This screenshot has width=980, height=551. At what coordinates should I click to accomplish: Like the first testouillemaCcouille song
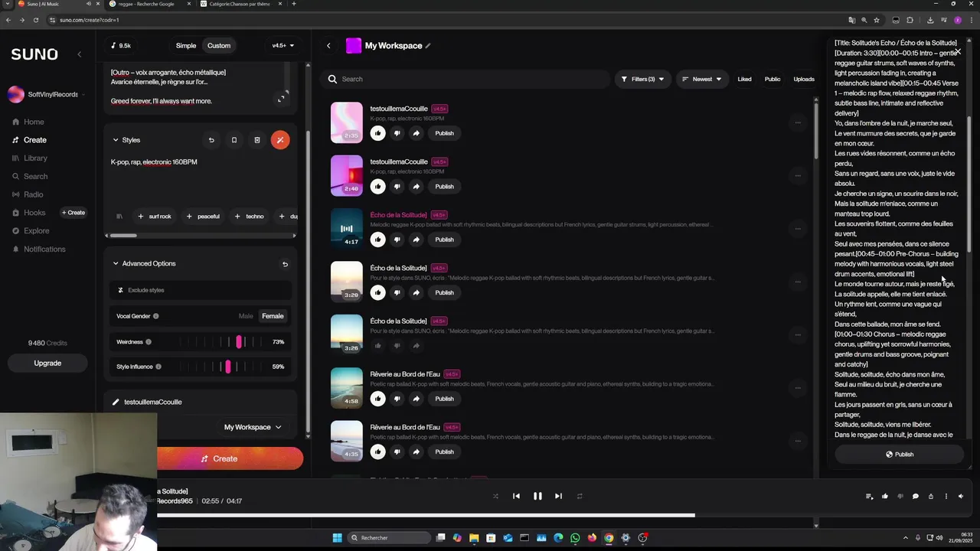click(x=377, y=133)
